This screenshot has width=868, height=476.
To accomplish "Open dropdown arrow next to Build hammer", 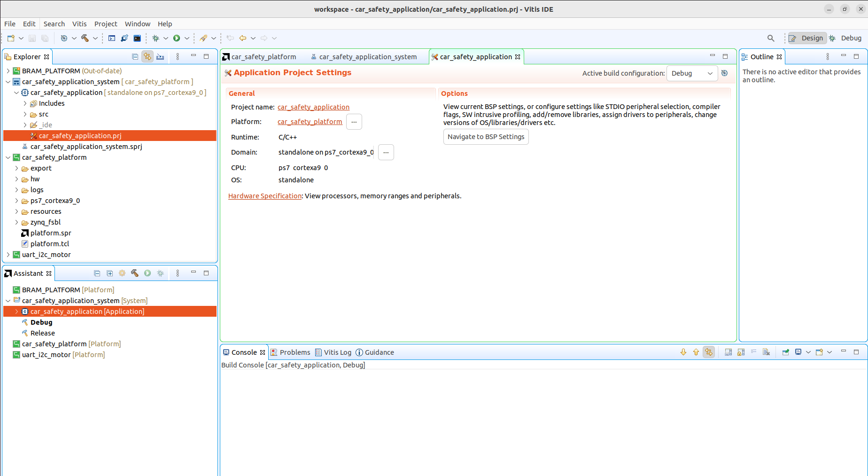I will pos(95,38).
